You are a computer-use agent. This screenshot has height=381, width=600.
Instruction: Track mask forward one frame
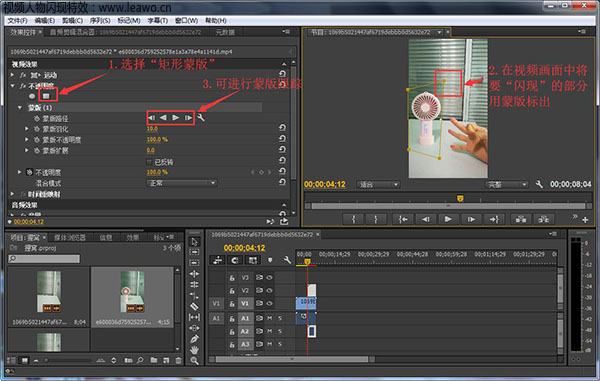pyautogui.click(x=188, y=118)
